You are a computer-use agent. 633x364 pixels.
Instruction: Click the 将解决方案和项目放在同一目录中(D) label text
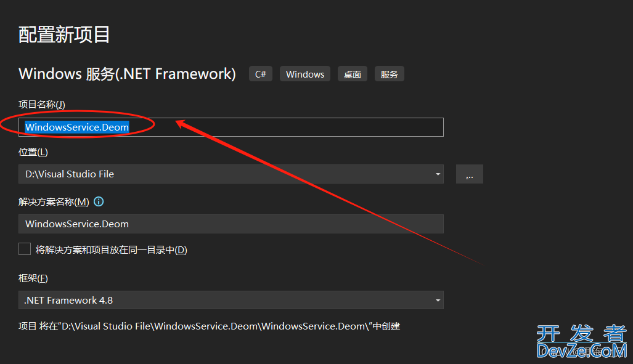coord(112,250)
